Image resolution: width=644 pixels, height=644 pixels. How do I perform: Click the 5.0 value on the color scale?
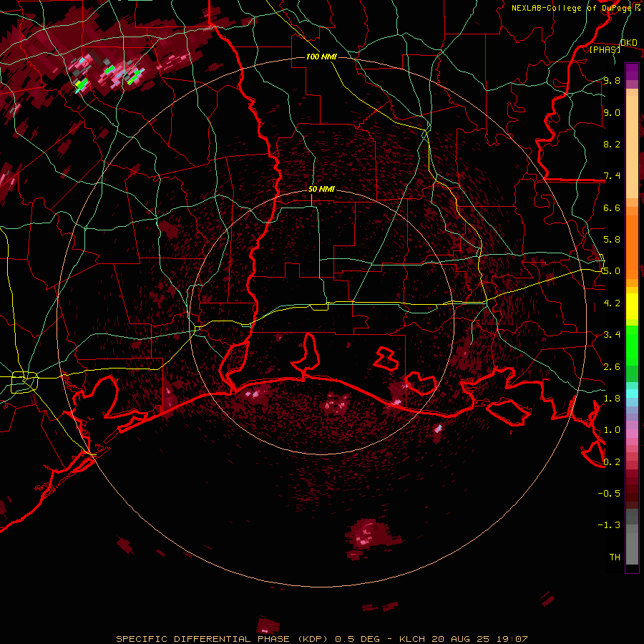pos(612,271)
